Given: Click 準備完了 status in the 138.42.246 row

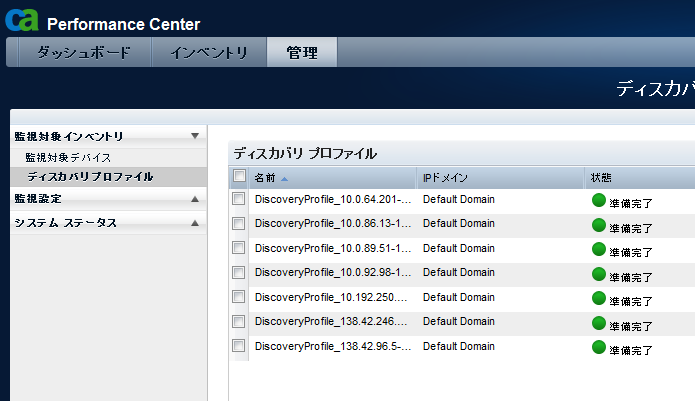Looking at the screenshot, I should coord(631,327).
